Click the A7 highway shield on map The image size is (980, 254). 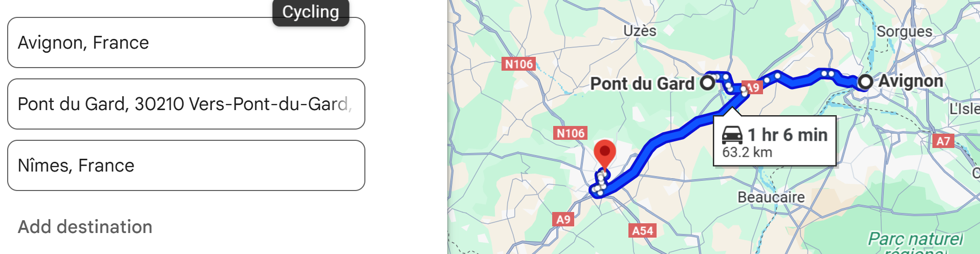click(x=943, y=141)
